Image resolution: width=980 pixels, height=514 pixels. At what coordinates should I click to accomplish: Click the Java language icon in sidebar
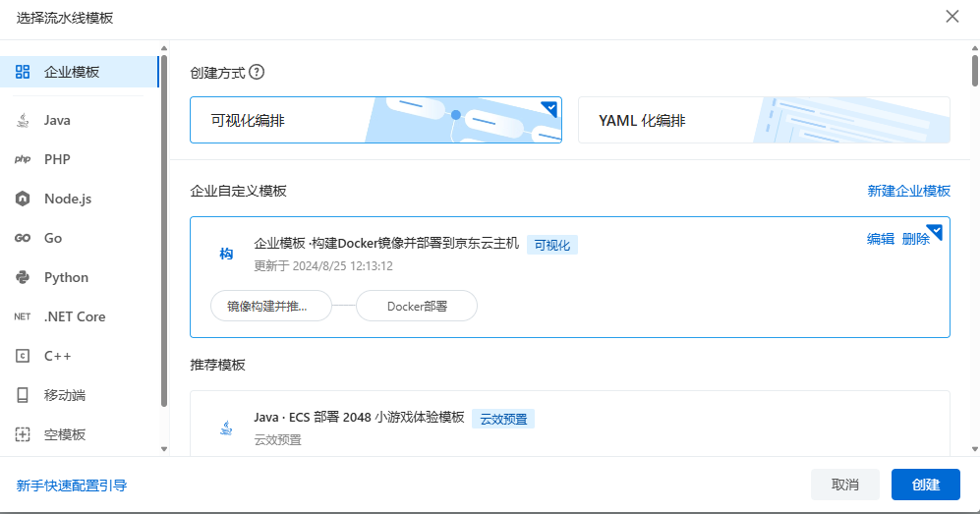click(x=23, y=120)
